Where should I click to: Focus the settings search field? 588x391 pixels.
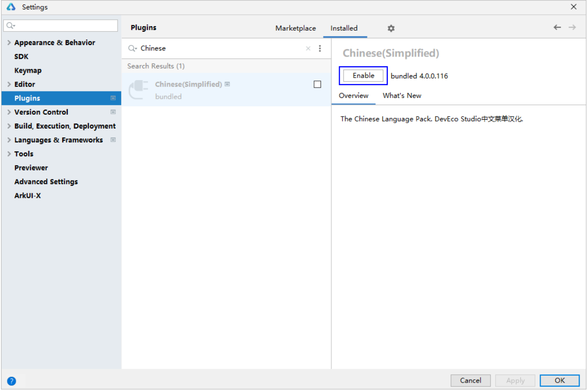click(x=60, y=26)
